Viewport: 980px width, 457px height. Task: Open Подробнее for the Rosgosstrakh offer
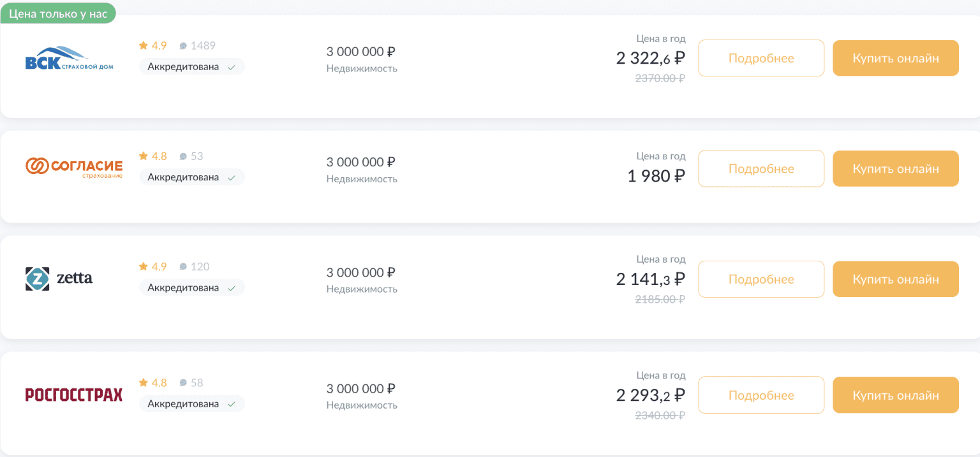(761, 395)
